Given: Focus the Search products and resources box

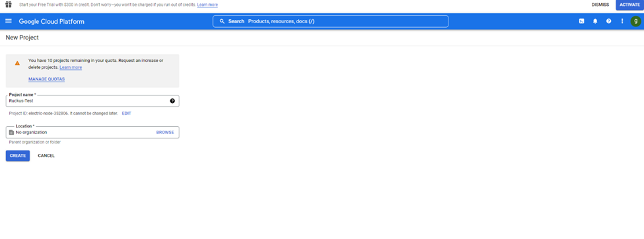Looking at the screenshot, I should (331, 21).
